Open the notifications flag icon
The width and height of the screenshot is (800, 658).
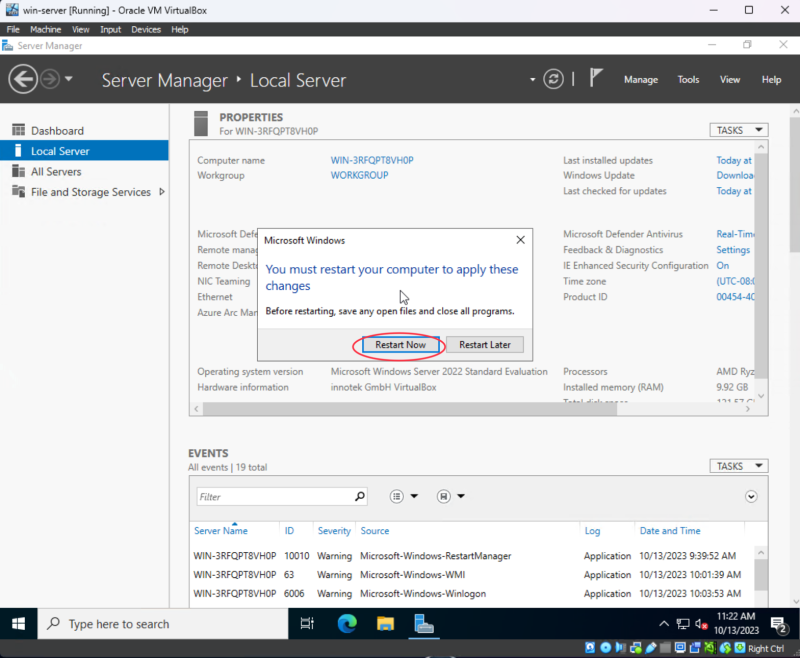(x=596, y=79)
